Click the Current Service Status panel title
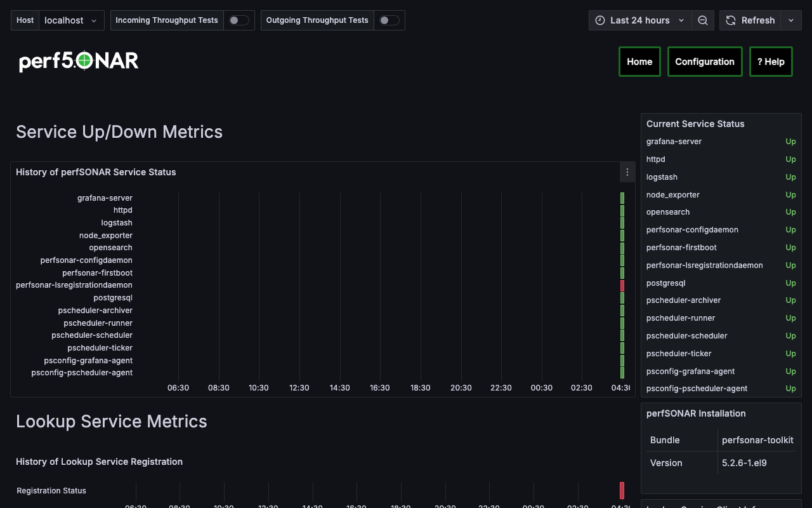The height and width of the screenshot is (508, 812). (x=695, y=124)
